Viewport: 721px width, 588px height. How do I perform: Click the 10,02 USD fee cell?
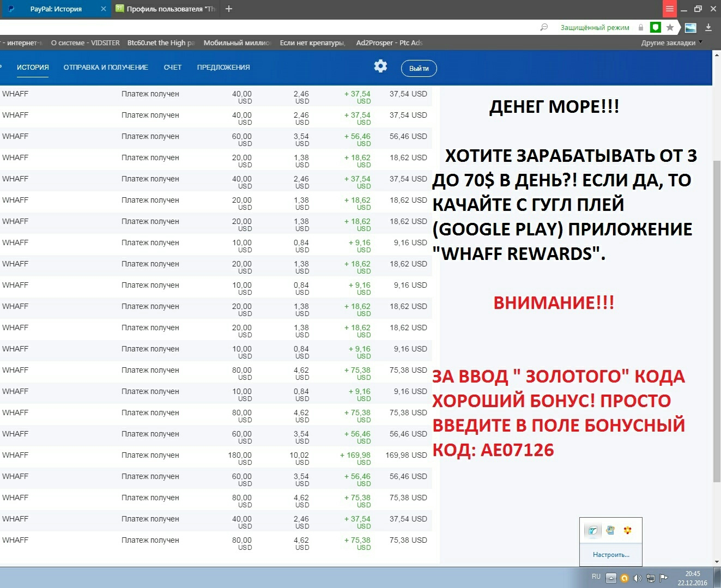(299, 458)
